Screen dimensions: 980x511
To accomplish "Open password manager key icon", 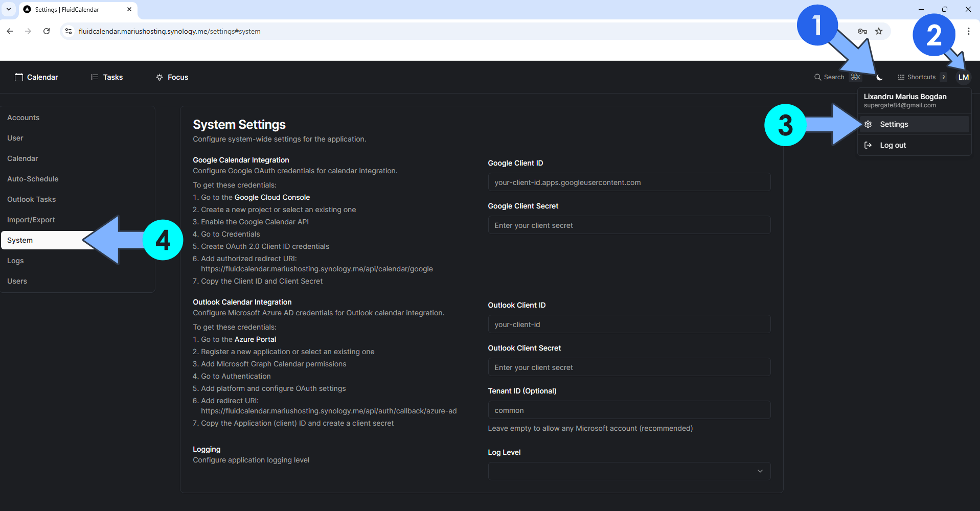I will point(862,31).
